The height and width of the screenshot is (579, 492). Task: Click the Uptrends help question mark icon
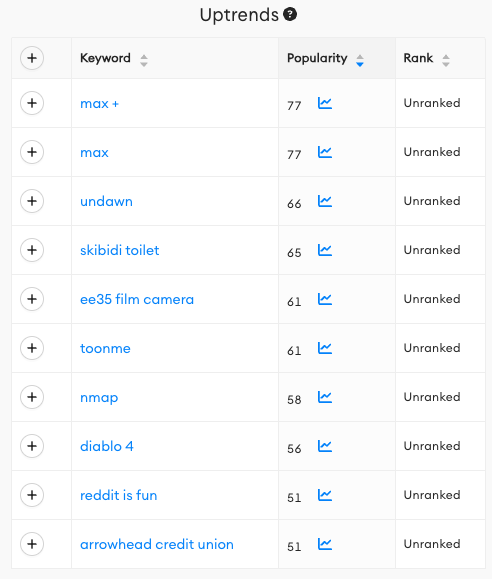click(290, 14)
